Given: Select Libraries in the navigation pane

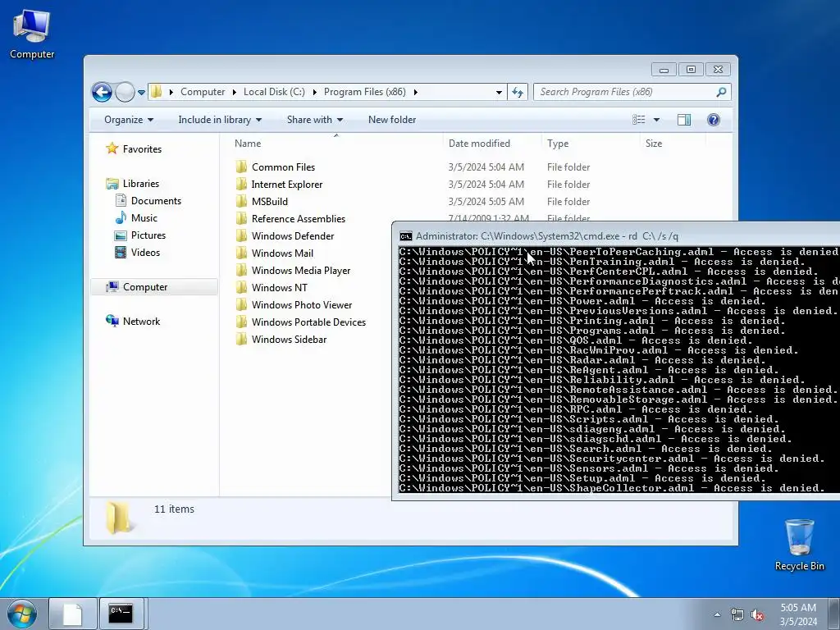Looking at the screenshot, I should tap(140, 184).
